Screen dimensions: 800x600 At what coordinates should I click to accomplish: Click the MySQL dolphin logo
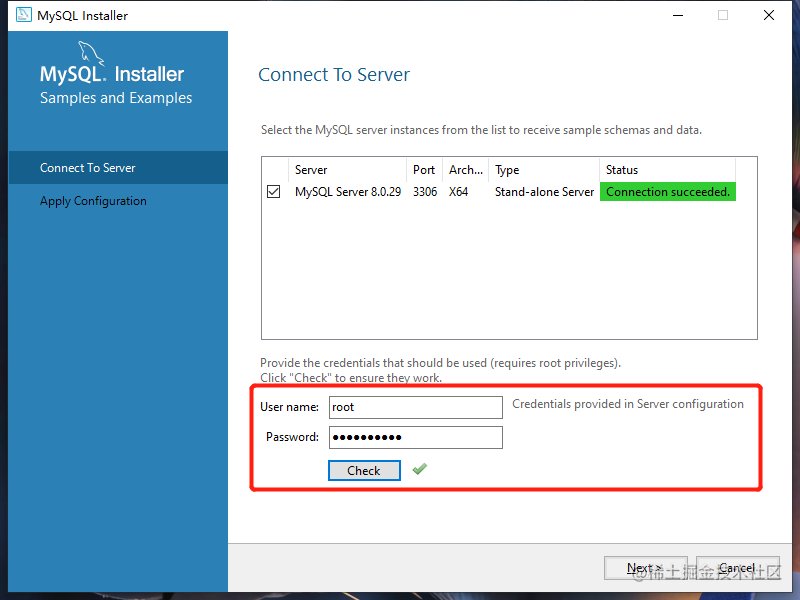(x=91, y=53)
